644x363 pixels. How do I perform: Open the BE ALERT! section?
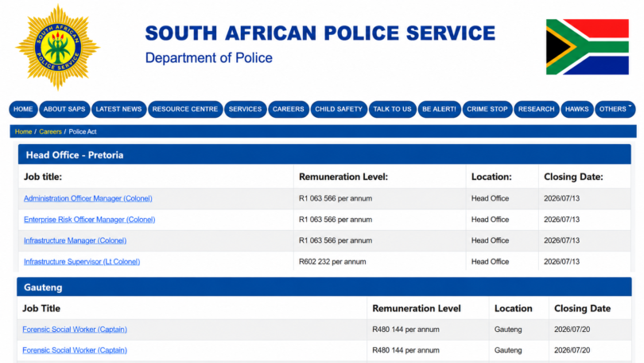click(x=440, y=109)
